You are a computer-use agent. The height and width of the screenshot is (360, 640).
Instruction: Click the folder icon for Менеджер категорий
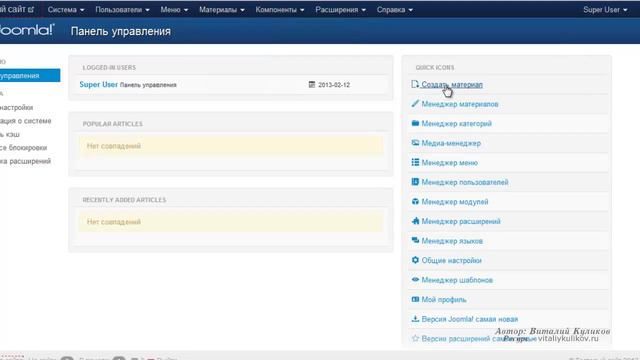point(415,123)
